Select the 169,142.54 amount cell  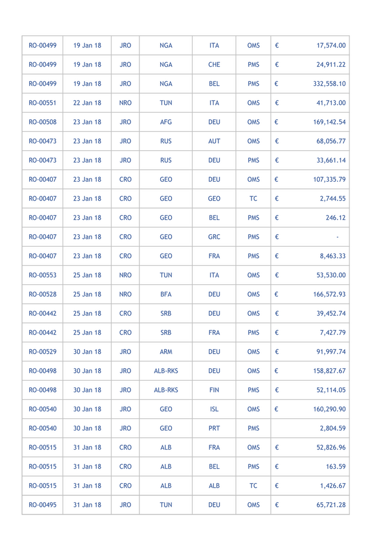(x=329, y=122)
